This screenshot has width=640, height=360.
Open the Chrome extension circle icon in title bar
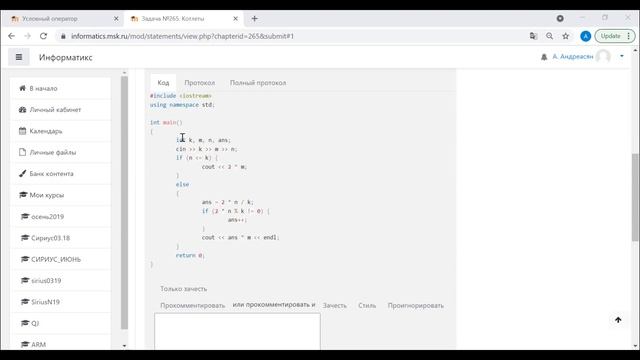click(x=560, y=18)
